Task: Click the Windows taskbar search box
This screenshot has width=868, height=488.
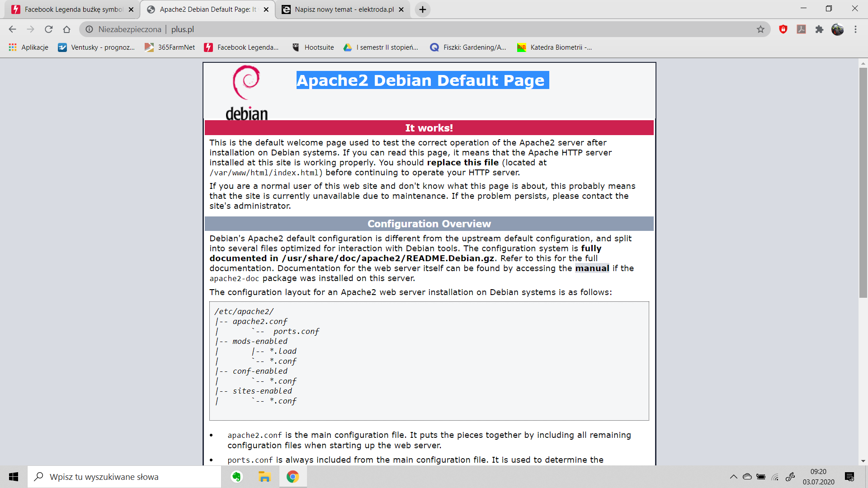Action: (124, 477)
